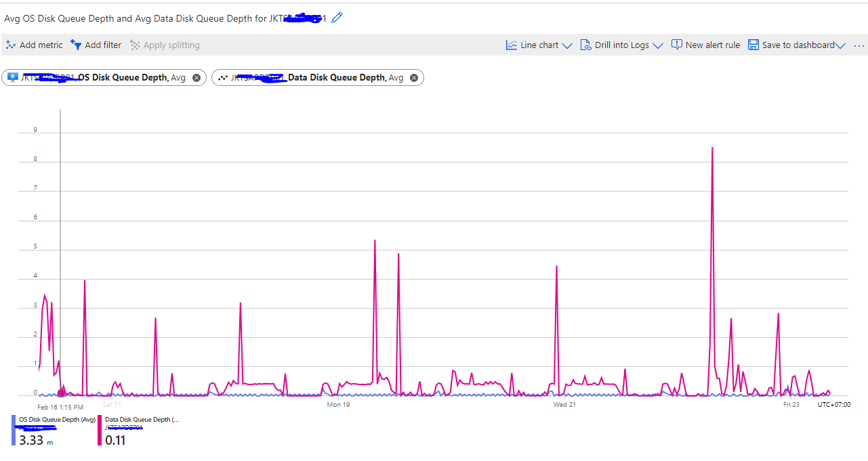Image resolution: width=868 pixels, height=461 pixels.
Task: Click Add metric button
Action: [34, 45]
